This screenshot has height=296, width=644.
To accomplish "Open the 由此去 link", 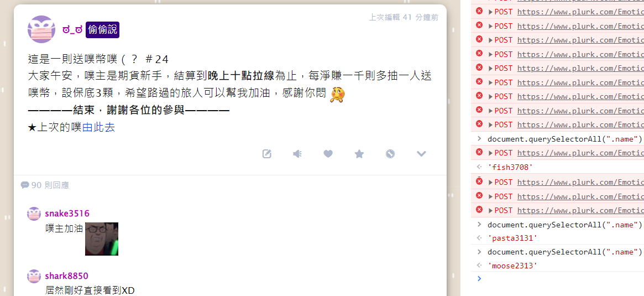I will tap(98, 127).
